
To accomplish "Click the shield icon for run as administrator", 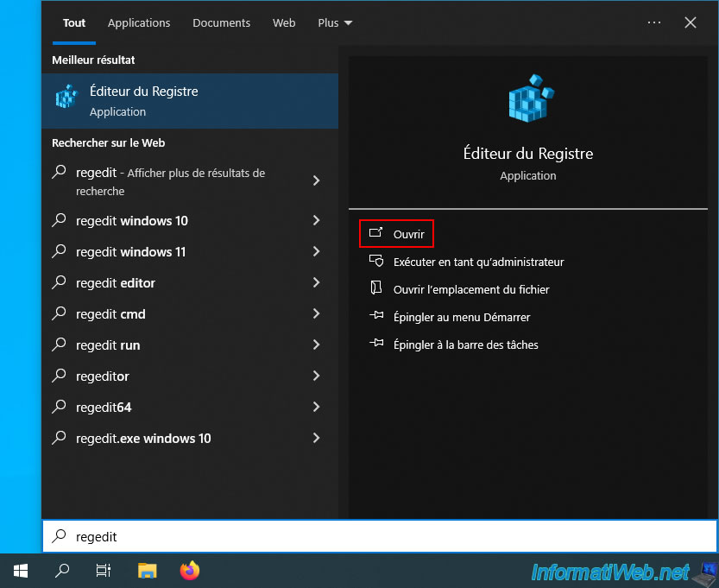I will [376, 261].
